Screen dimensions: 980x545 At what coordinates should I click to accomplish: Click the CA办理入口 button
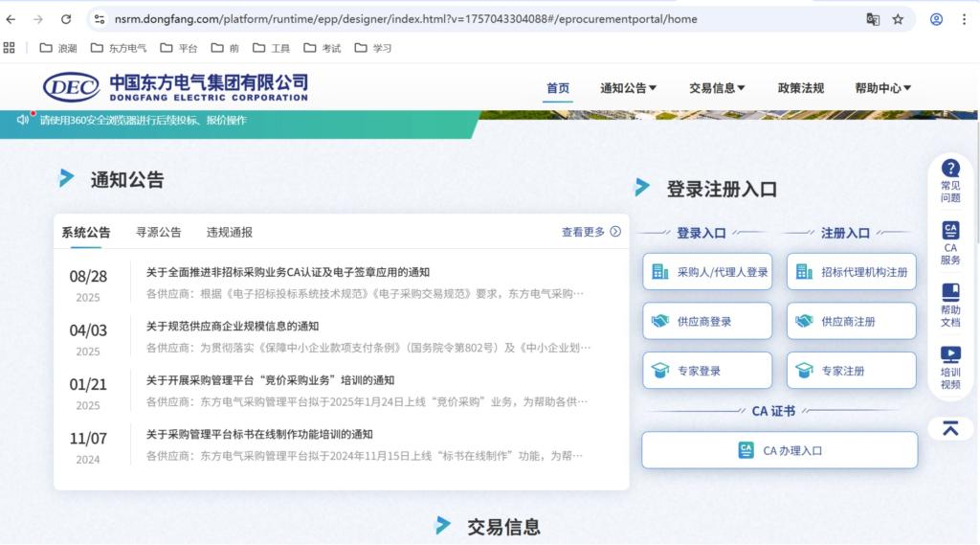coord(779,450)
